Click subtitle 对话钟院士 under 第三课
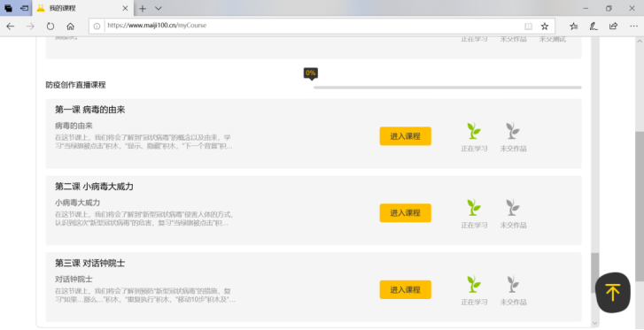This screenshot has width=644, height=330. [x=74, y=279]
